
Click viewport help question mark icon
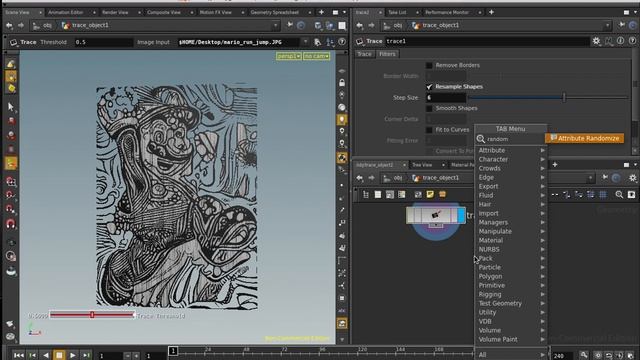(x=342, y=42)
